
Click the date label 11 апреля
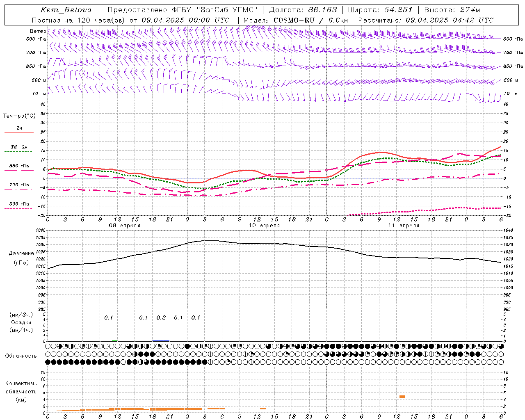click(x=404, y=226)
